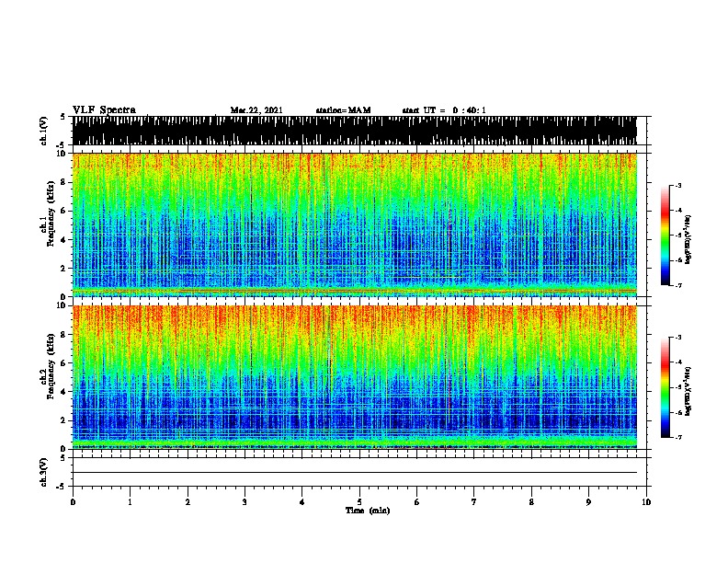
Task: Click the ch.2 colorbar "log(PSD)" unit label
Action: click(688, 392)
